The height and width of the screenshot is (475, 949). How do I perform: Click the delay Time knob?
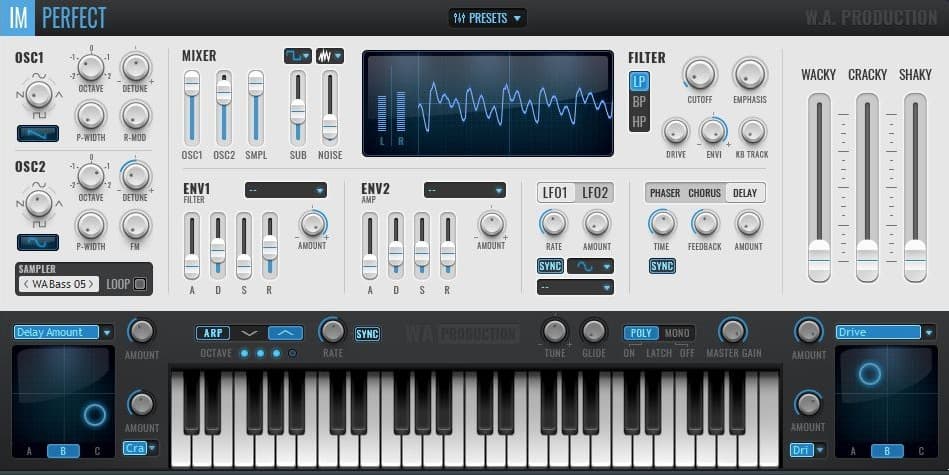point(662,223)
